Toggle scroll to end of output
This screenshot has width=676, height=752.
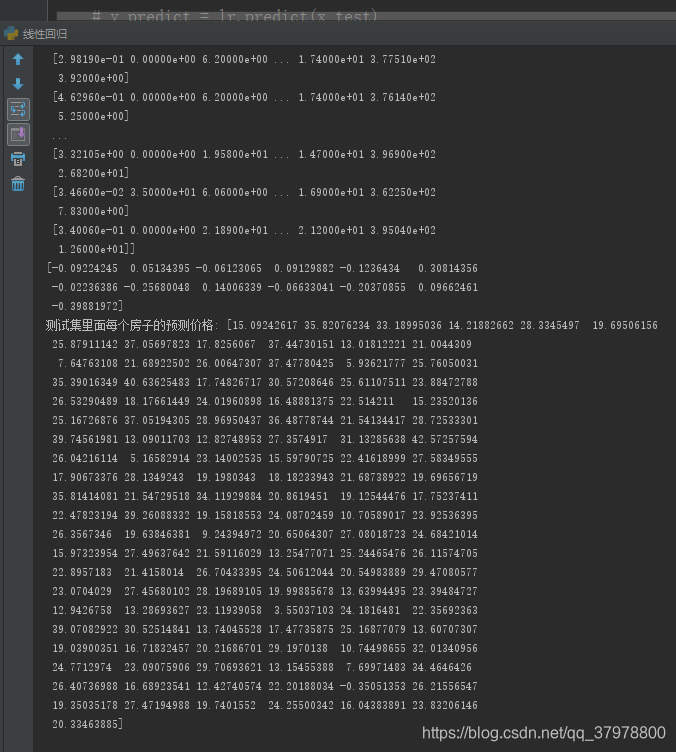(x=18, y=134)
